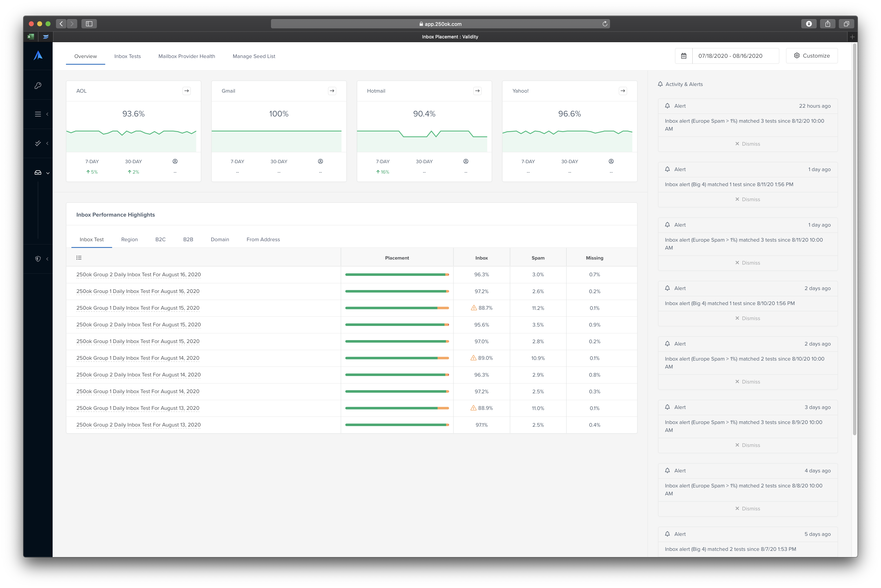Dismiss the 22 hours ago alert
Screen dimensions: 881x588
click(x=747, y=144)
